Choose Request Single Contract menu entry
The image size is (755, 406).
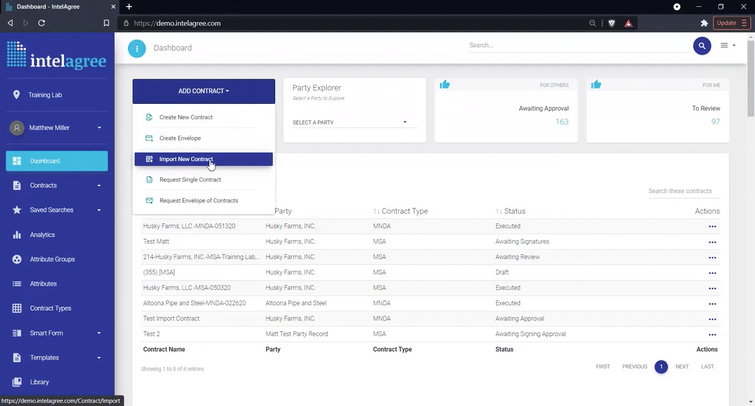coord(204,180)
